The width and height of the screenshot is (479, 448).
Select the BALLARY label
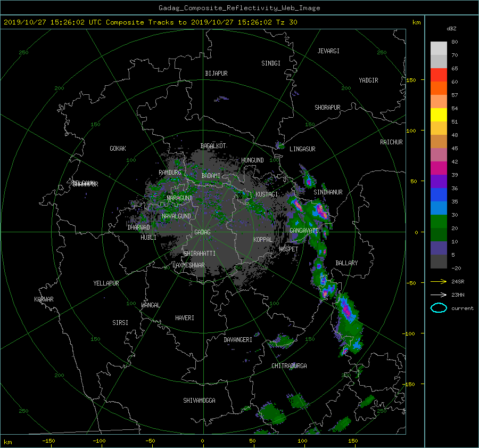click(346, 263)
